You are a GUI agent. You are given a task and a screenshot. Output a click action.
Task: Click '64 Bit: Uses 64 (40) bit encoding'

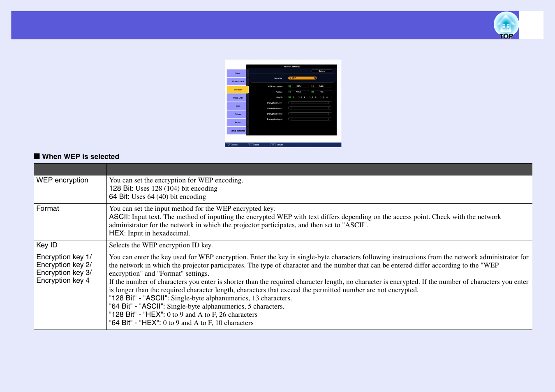[x=157, y=196]
